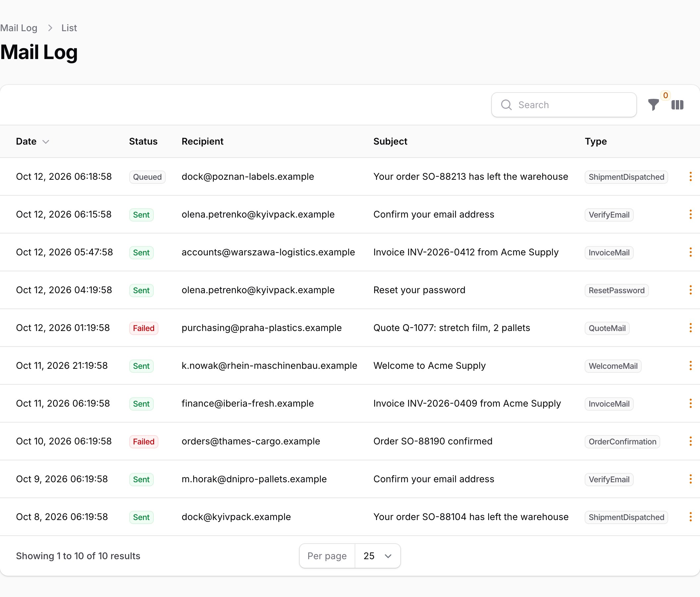Click the QuoteMail type badge
Screen dimensions: 700x597
607,328
